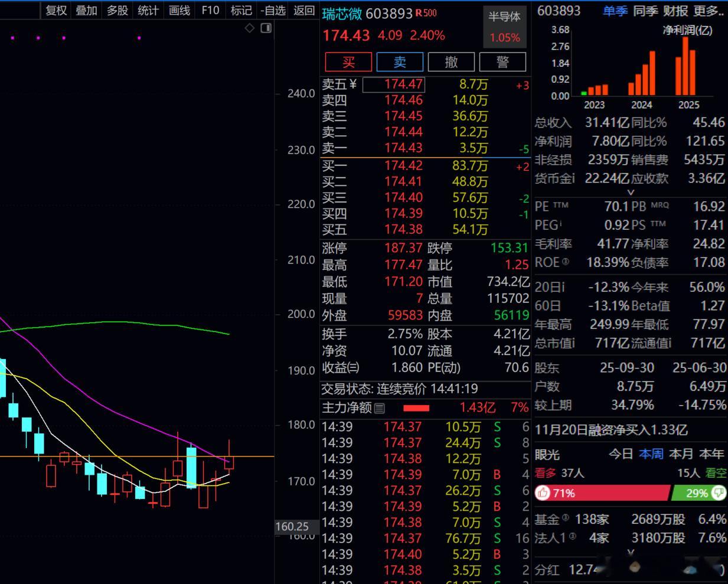Image resolution: width=728 pixels, height=584 pixels.
Task: Click the green 29% bearish bar
Action: [698, 492]
